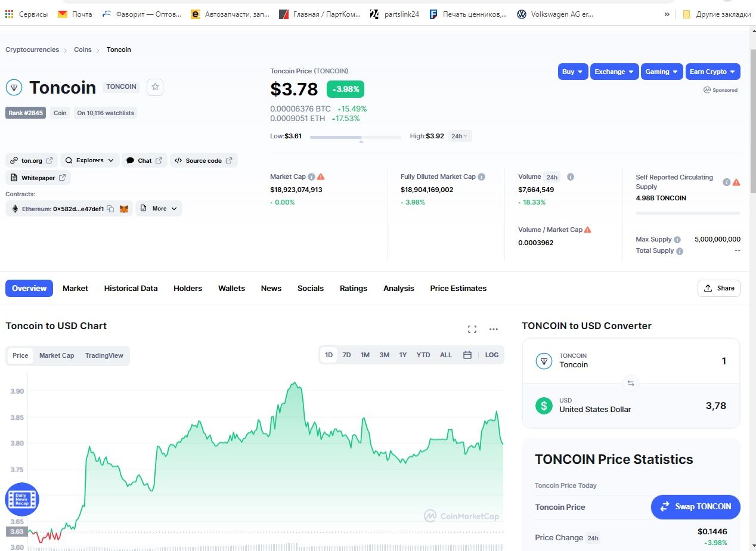756x551 pixels.
Task: Click Volume / Market Cap warning icon
Action: (x=588, y=230)
